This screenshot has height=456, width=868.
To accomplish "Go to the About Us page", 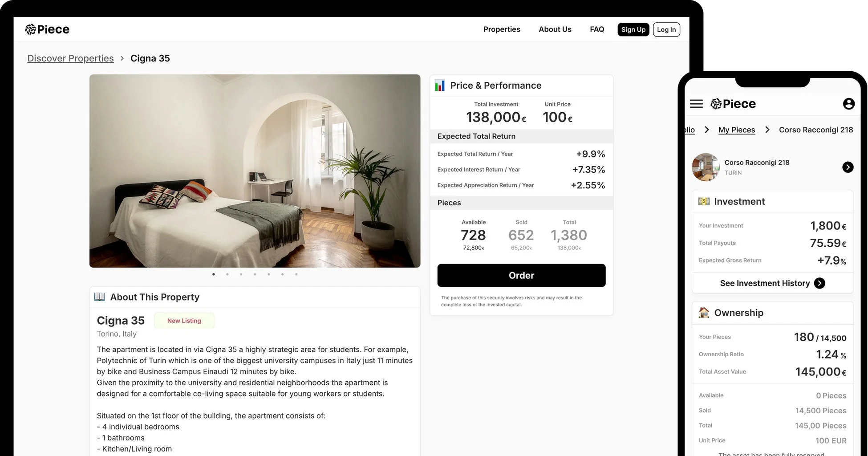I will tap(555, 29).
